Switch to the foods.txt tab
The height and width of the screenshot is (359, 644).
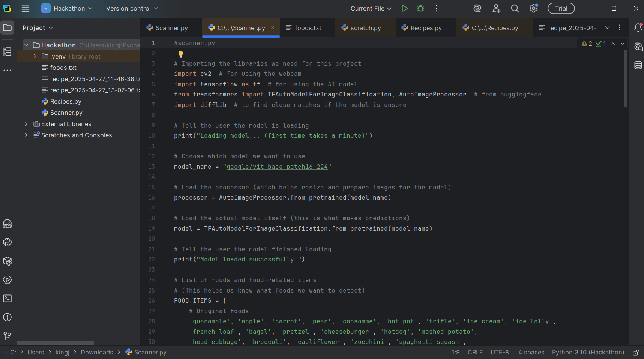[x=308, y=28]
